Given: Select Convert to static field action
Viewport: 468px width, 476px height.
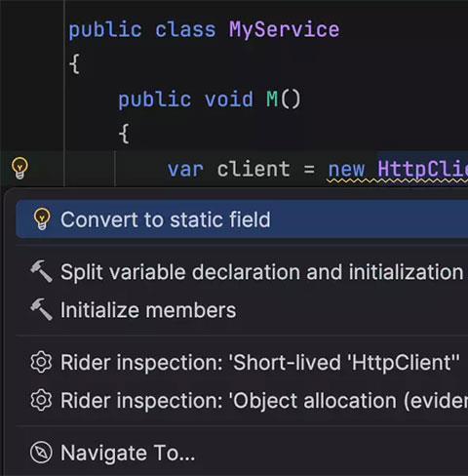Looking at the screenshot, I should click(x=242, y=219).
